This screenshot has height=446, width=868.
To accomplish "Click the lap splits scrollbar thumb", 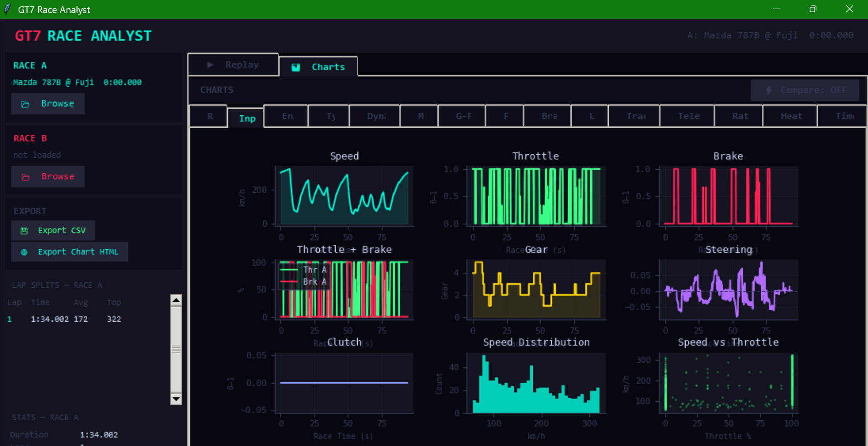I will [176, 349].
